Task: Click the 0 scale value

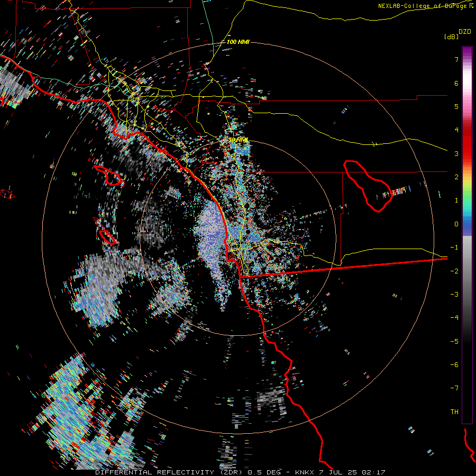Action: (456, 224)
